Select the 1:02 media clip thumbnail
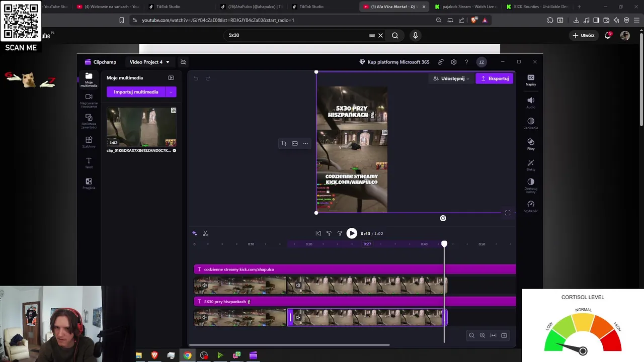 coord(141,127)
